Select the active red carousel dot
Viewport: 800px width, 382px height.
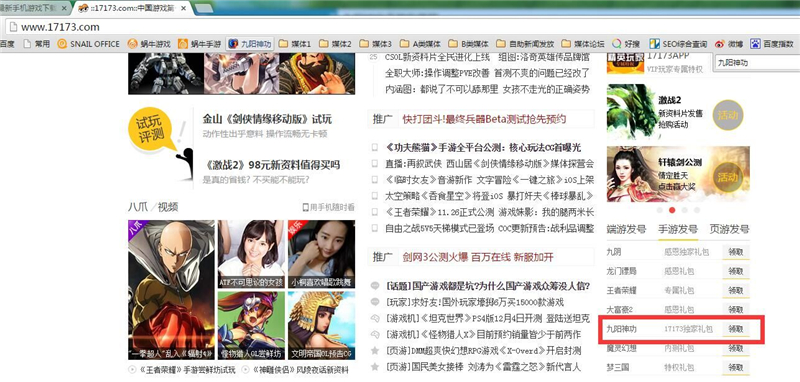click(672, 210)
